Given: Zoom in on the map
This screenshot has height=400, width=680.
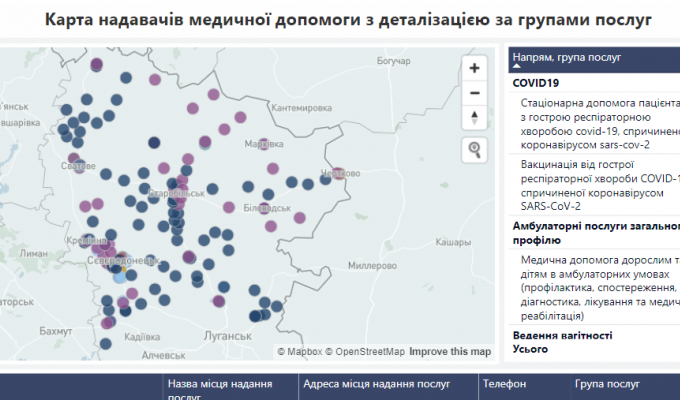Looking at the screenshot, I should [474, 68].
